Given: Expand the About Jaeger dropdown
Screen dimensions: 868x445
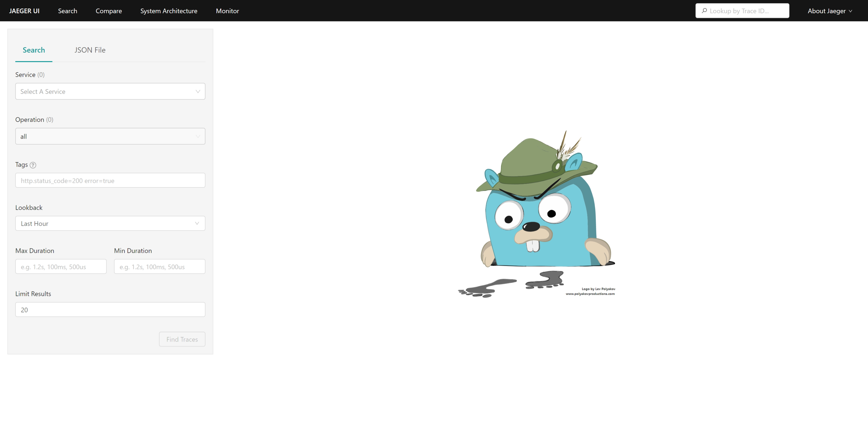Looking at the screenshot, I should pyautogui.click(x=830, y=11).
